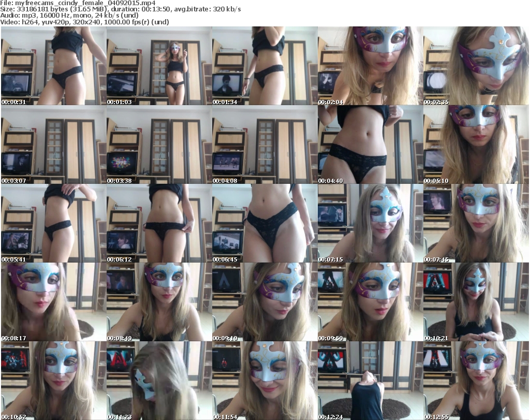
Task: Select the thumbnail at 00:04:08
Action: point(264,144)
